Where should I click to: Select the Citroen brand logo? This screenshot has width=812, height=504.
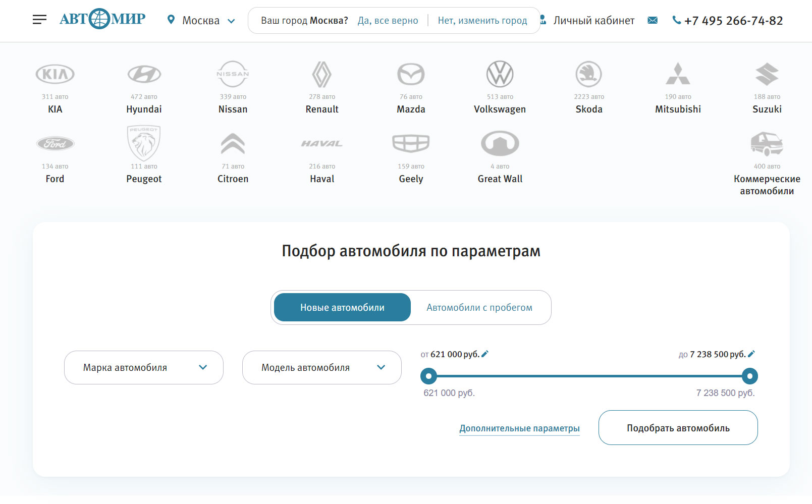[233, 143]
